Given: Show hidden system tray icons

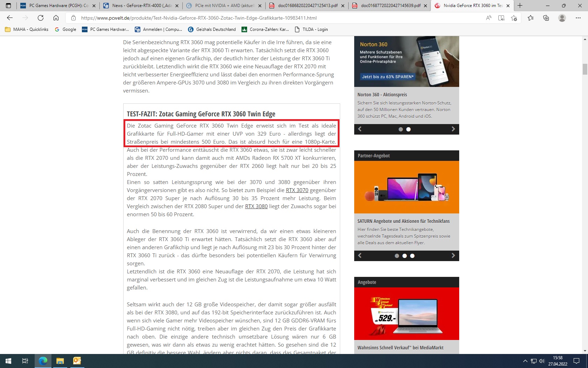Looking at the screenshot, I should [x=525, y=361].
